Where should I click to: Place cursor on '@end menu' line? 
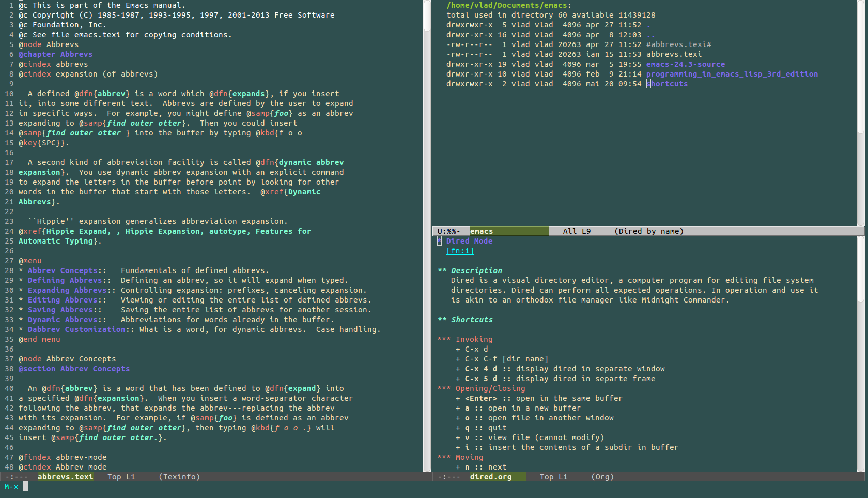pyautogui.click(x=39, y=339)
